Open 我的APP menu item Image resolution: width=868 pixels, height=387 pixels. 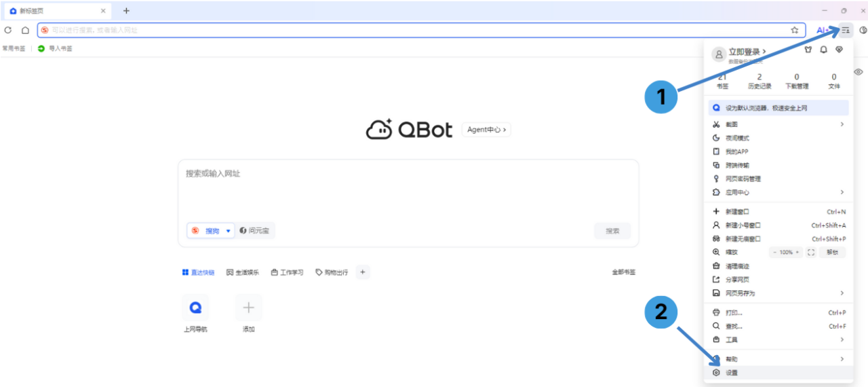coord(778,151)
